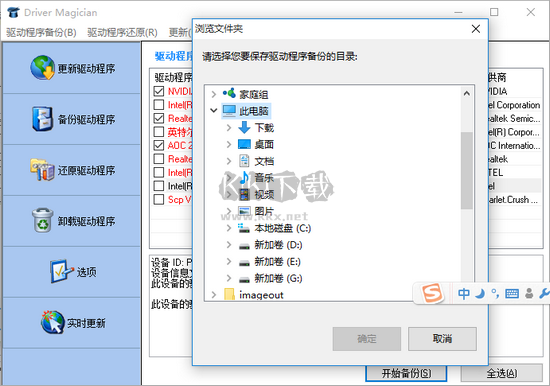
Task: Click the Live Update (实时更新) globe cursor icon
Action: [52, 322]
